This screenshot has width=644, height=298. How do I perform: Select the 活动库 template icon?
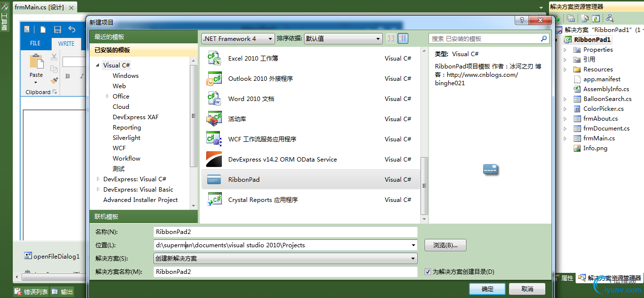[x=215, y=119]
